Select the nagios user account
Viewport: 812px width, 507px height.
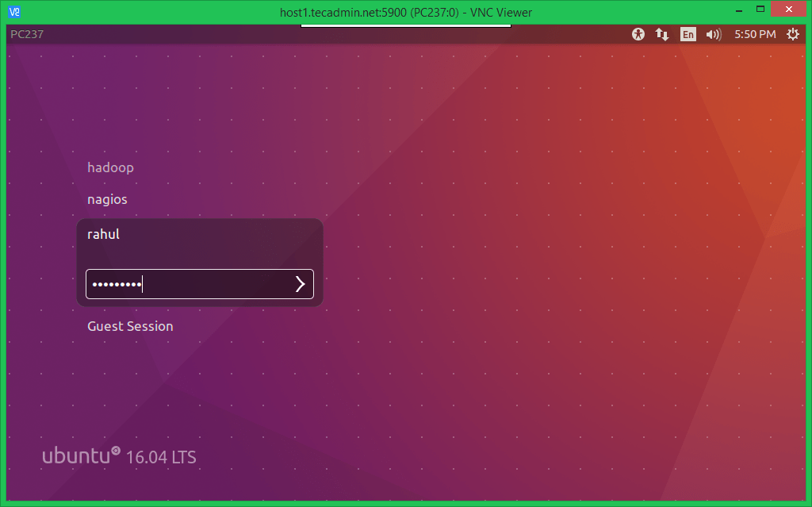point(107,199)
